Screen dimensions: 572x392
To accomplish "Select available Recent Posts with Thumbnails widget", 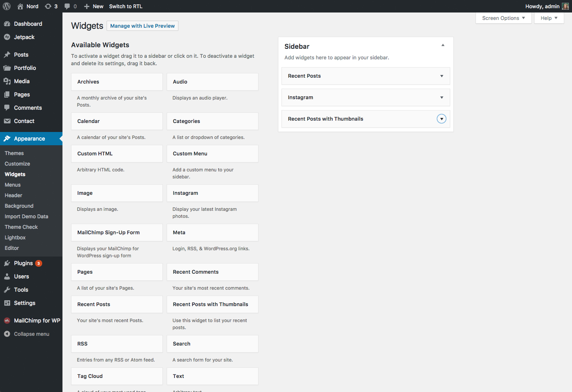I will click(212, 305).
